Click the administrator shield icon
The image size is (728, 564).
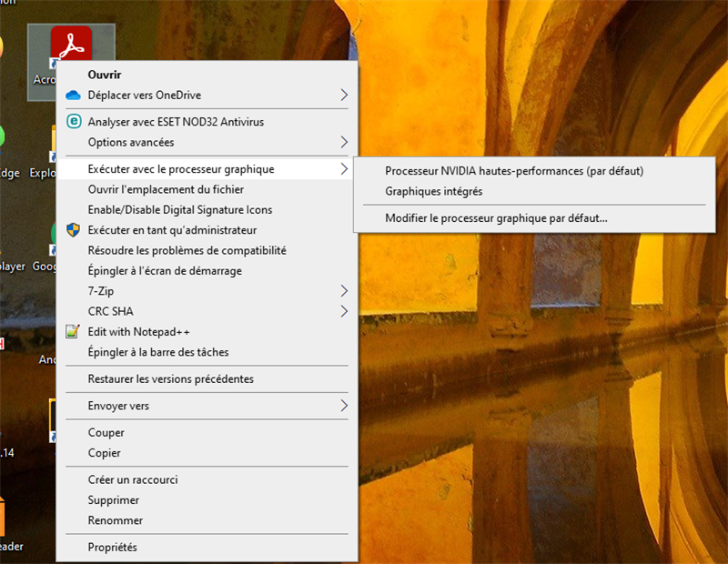click(74, 230)
